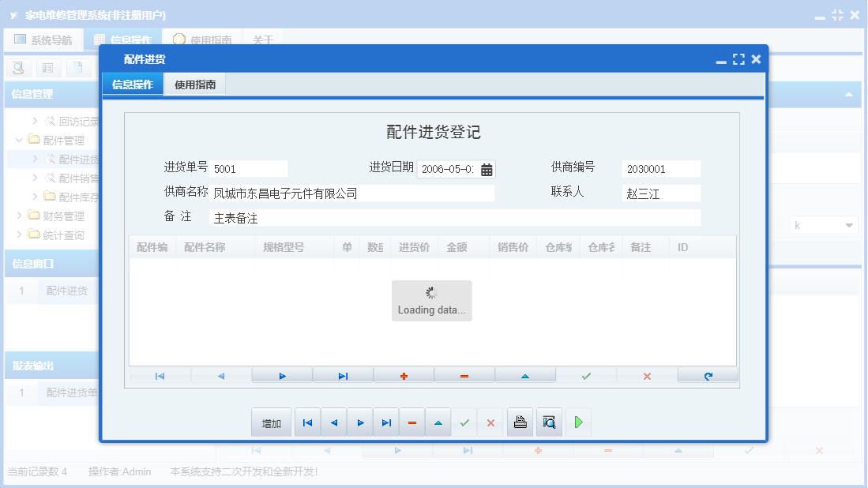Screen dimensions: 868x488
Task: Cancel row edit with detail grid red X
Action: tap(647, 376)
